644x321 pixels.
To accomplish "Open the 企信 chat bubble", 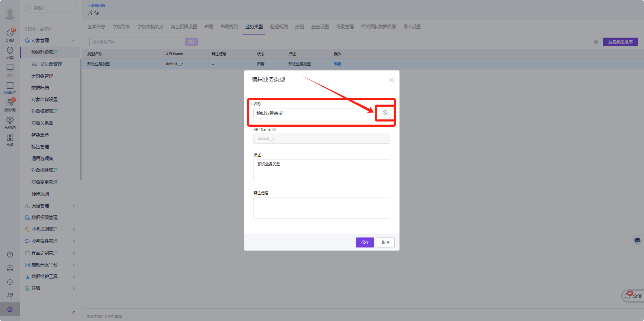I will coord(633,296).
